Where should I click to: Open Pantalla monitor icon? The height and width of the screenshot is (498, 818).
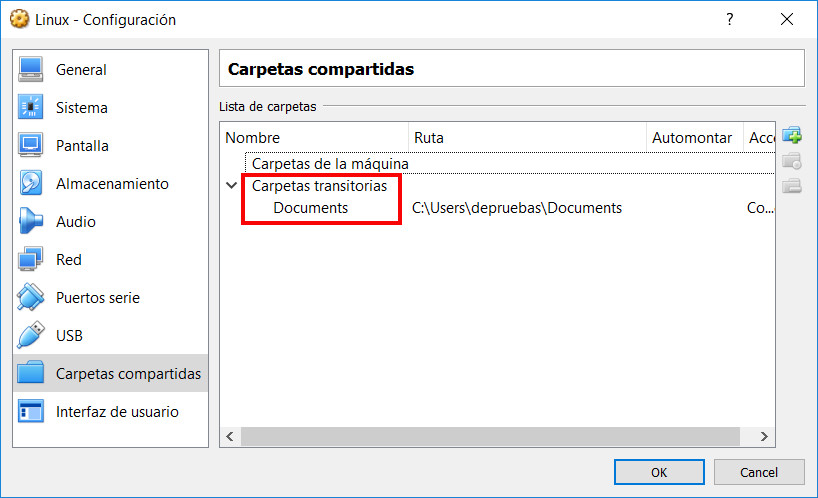pyautogui.click(x=30, y=145)
